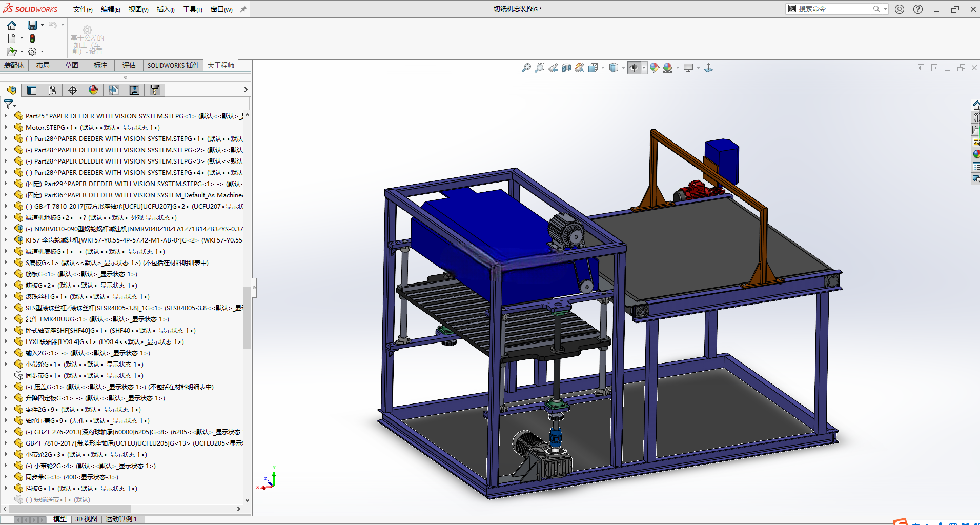Switch to the 评估 ribbon tab
Image resolution: width=980 pixels, height=525 pixels.
tap(129, 65)
